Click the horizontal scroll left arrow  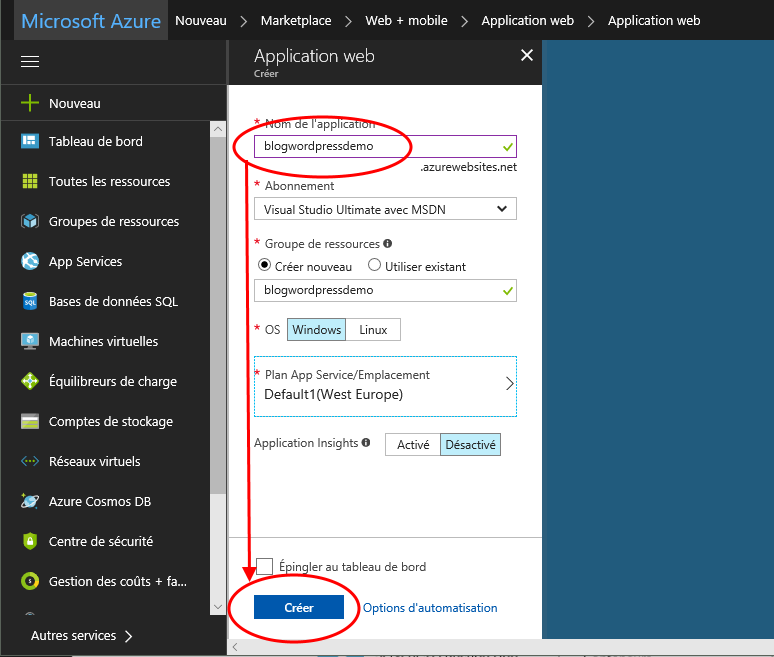tap(235, 647)
